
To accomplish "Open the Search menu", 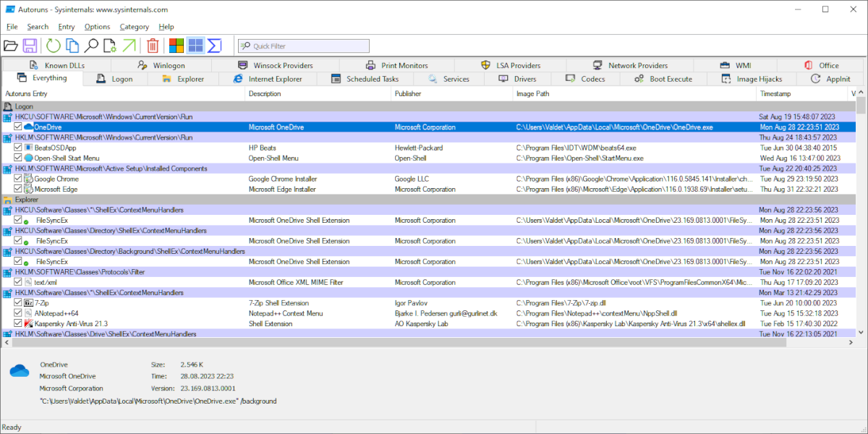I will click(38, 27).
